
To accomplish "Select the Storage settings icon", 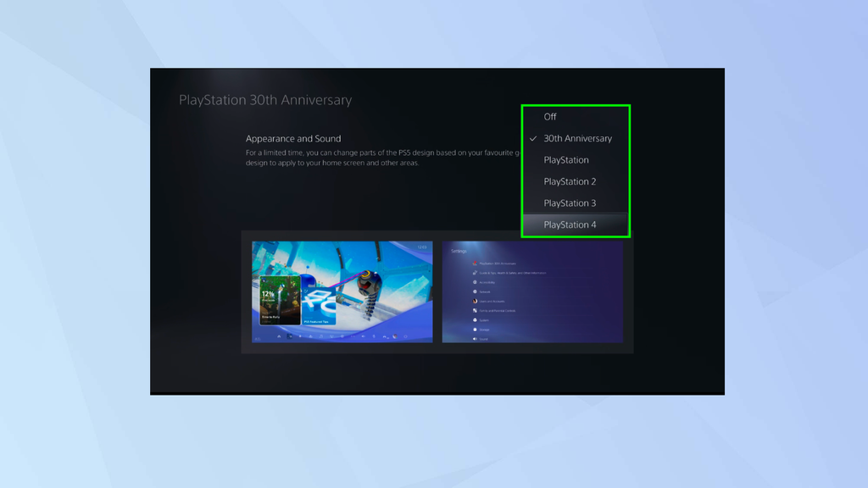I will 475,330.
